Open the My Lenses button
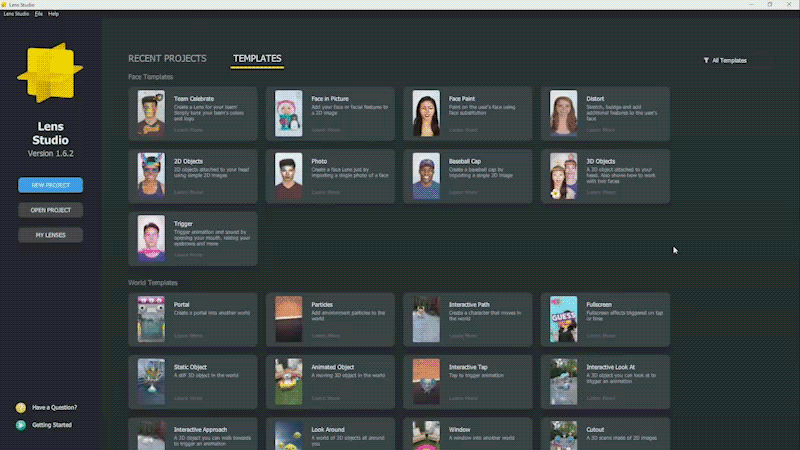 [x=50, y=235]
